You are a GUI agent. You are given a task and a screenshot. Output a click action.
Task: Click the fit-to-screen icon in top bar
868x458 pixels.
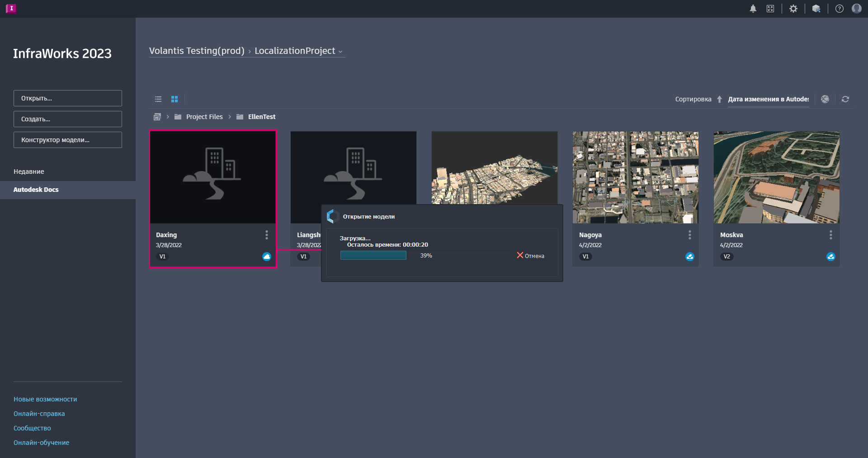770,9
